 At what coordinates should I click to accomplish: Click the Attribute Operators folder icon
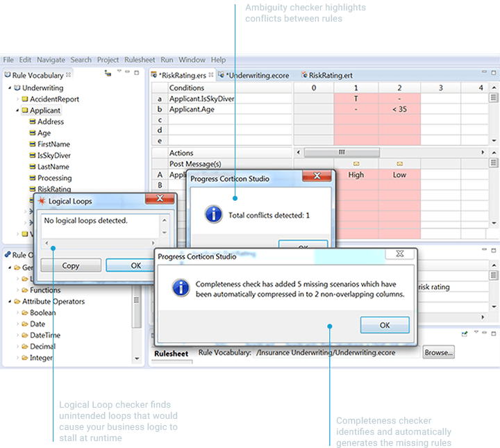[17, 301]
